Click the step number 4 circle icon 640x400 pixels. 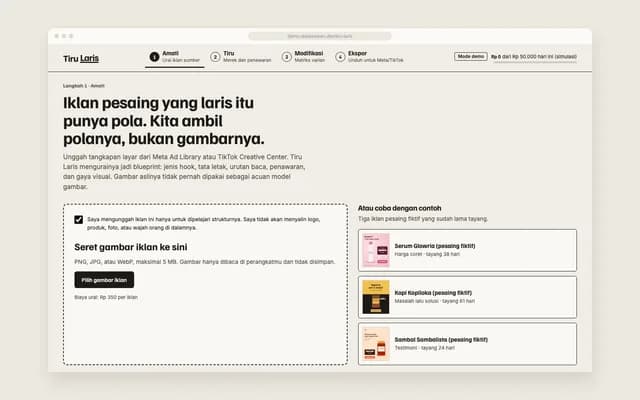(x=340, y=57)
